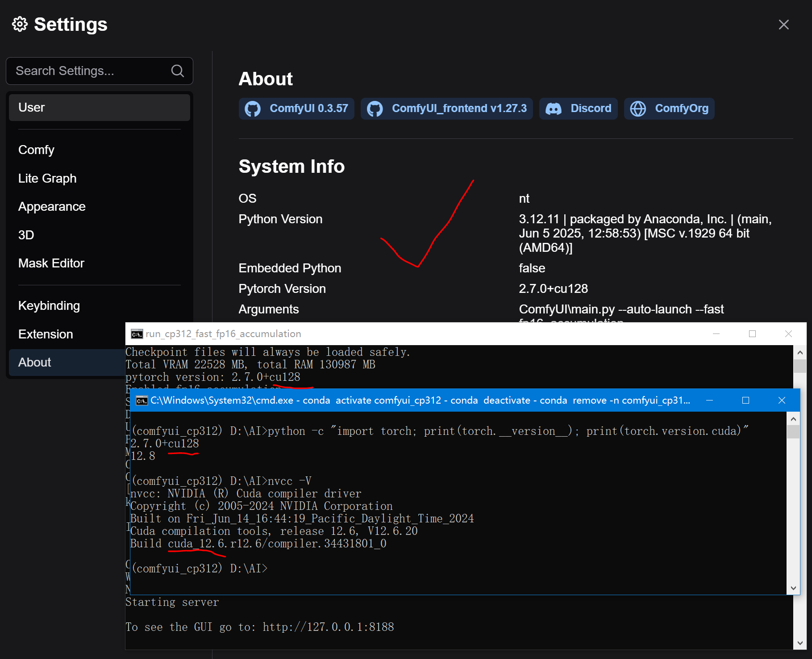Screen dimensions: 812x659
Task: Click 'Checkpoint files will always be loaded safely' line
Action: click(x=268, y=352)
